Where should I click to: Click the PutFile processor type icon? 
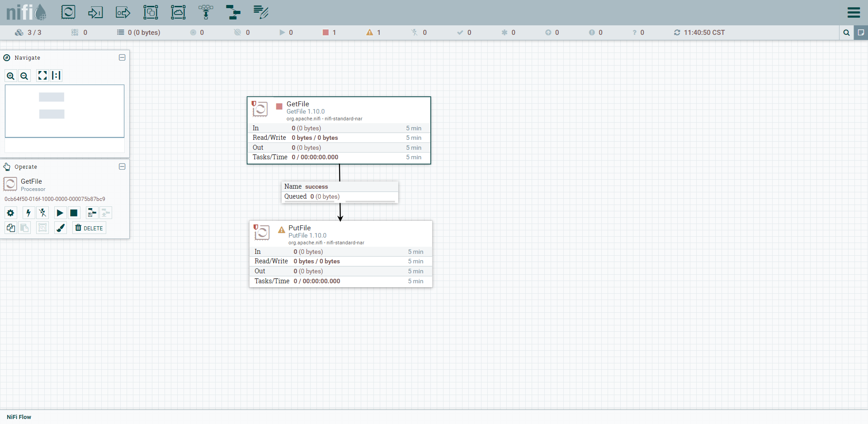262,233
